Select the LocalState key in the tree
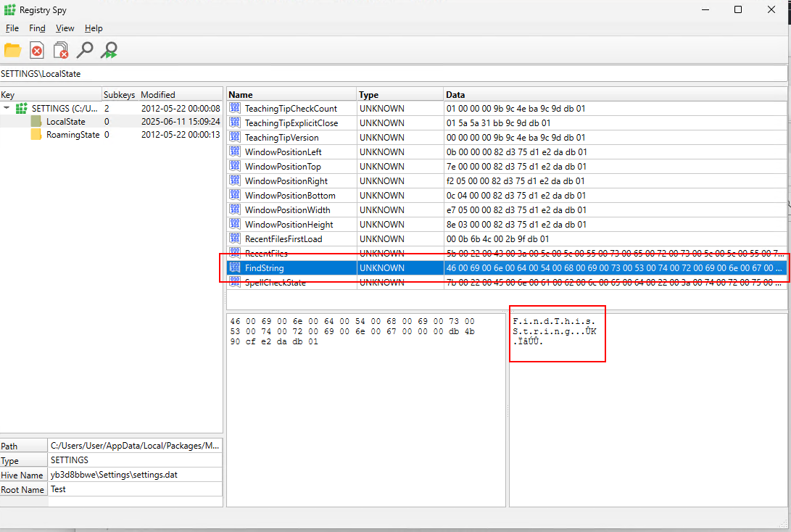This screenshot has height=532, width=791. click(x=65, y=122)
